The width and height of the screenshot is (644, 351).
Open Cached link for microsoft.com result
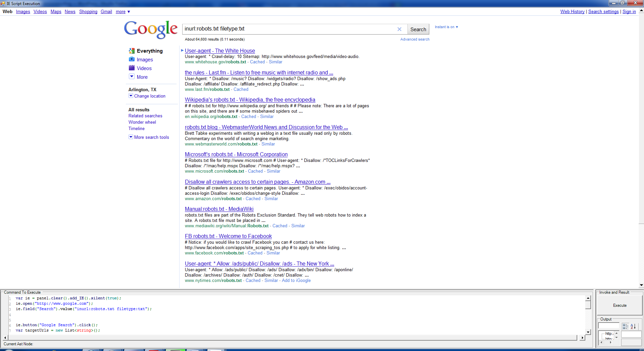tap(255, 171)
